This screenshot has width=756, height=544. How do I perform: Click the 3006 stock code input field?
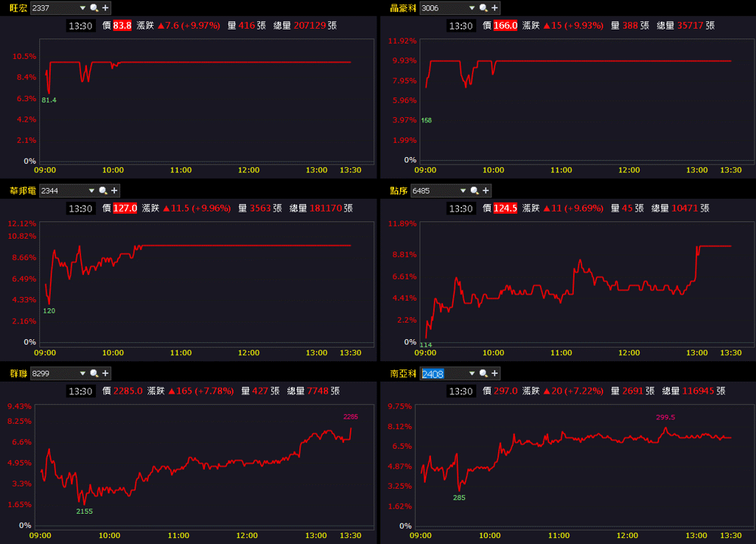tap(443, 8)
